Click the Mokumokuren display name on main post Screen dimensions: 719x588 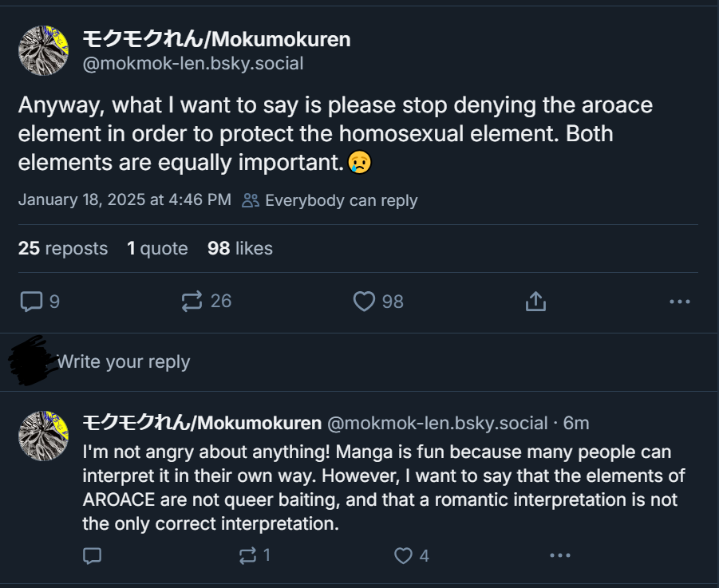[216, 39]
